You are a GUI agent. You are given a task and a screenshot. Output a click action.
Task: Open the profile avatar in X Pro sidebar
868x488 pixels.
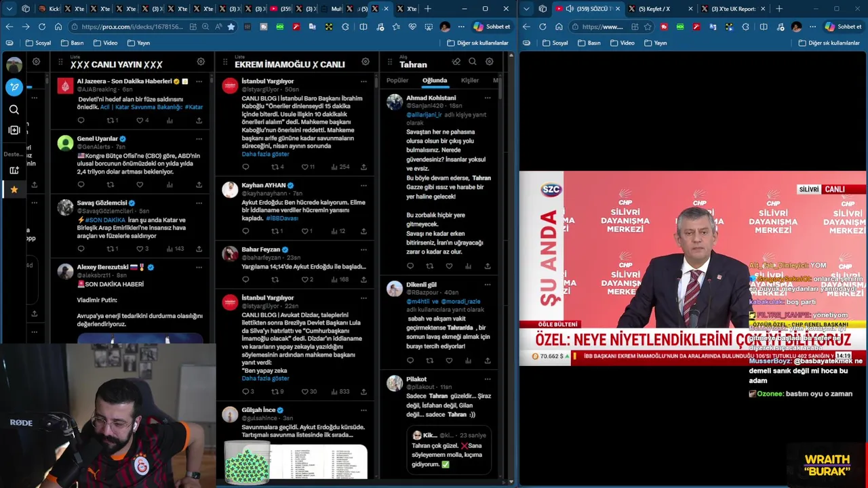[x=14, y=65]
